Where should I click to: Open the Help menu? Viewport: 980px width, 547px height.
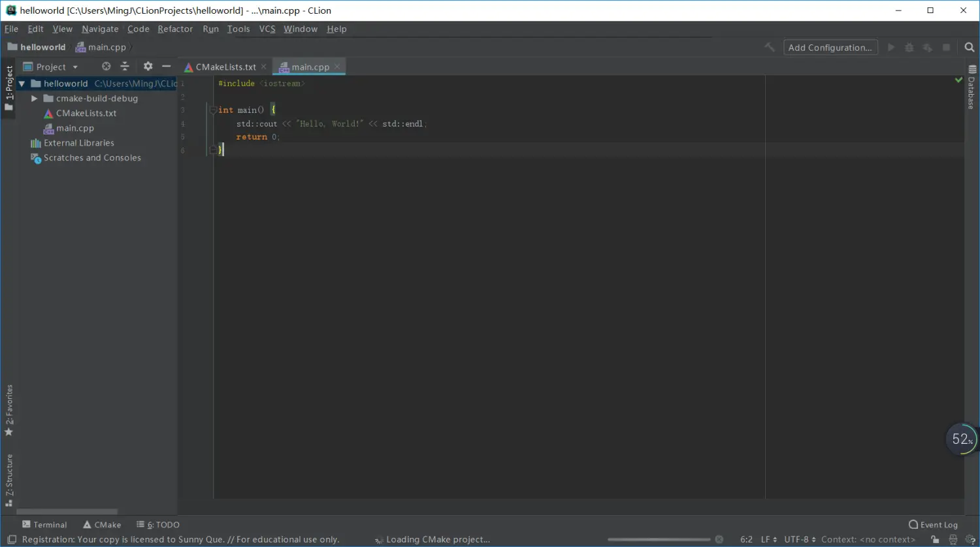coord(336,29)
